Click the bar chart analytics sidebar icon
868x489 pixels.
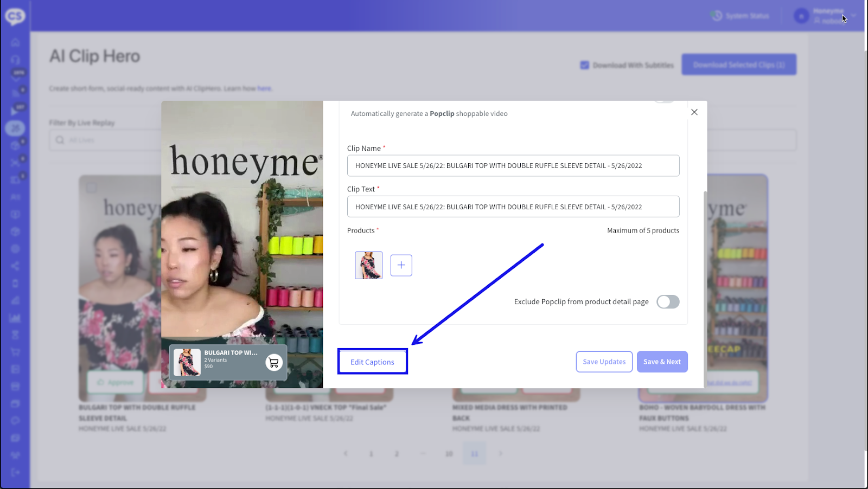pos(15,318)
